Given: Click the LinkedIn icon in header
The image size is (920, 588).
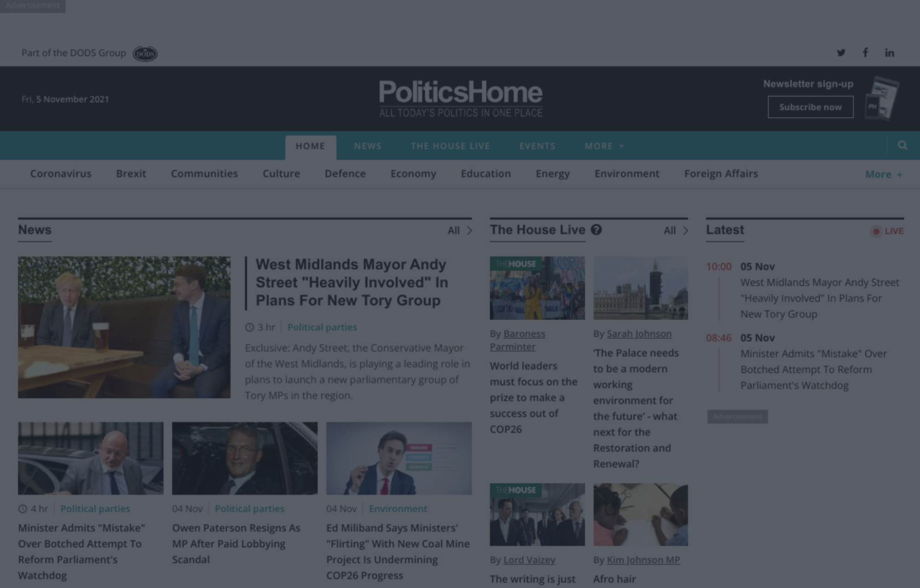Looking at the screenshot, I should tap(890, 52).
